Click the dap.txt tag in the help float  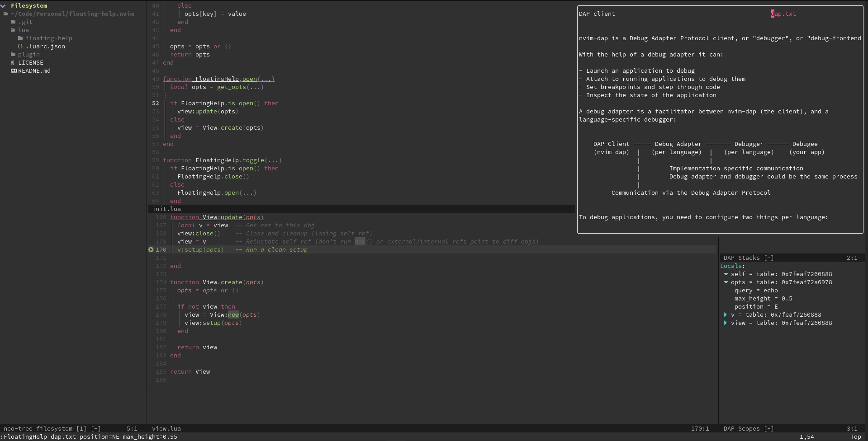783,14
